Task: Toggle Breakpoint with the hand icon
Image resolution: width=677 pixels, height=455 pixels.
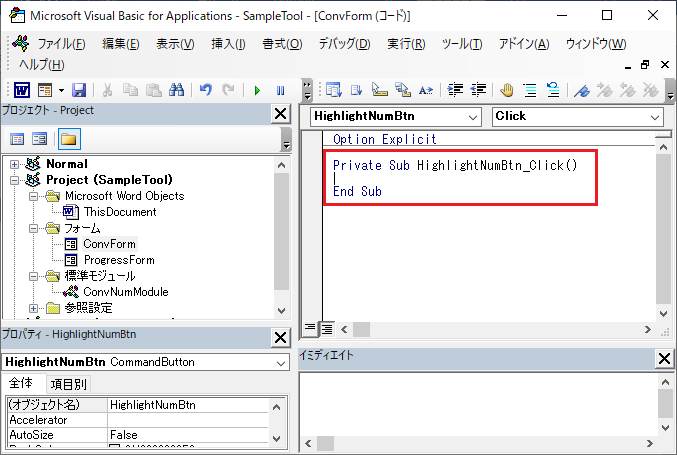Action: click(507, 90)
